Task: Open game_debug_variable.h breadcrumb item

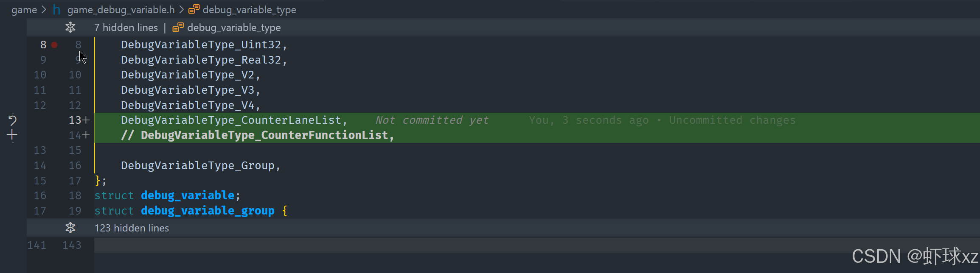Action: point(121,10)
